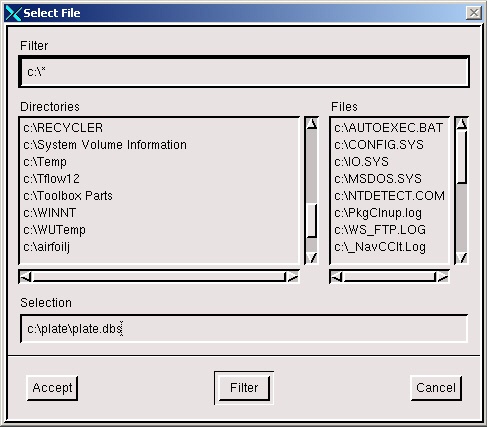Image resolution: width=487 pixels, height=427 pixels.
Task: Select c:\AUTOEXEC.BAT in Files list
Action: (x=389, y=128)
